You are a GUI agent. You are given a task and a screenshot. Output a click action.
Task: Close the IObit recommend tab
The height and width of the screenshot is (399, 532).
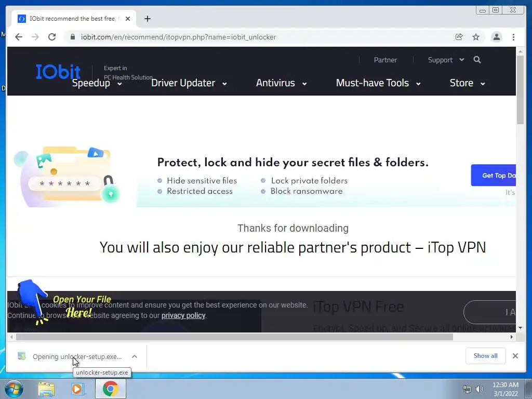pos(128,19)
